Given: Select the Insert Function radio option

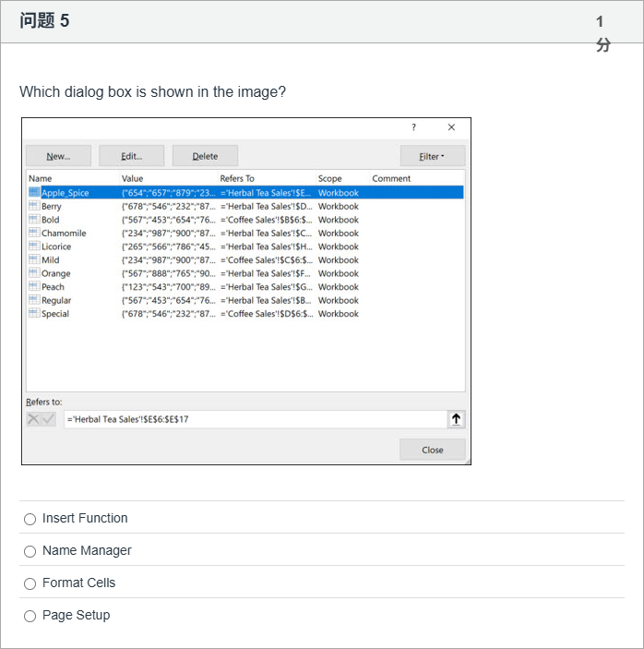Looking at the screenshot, I should (30, 519).
